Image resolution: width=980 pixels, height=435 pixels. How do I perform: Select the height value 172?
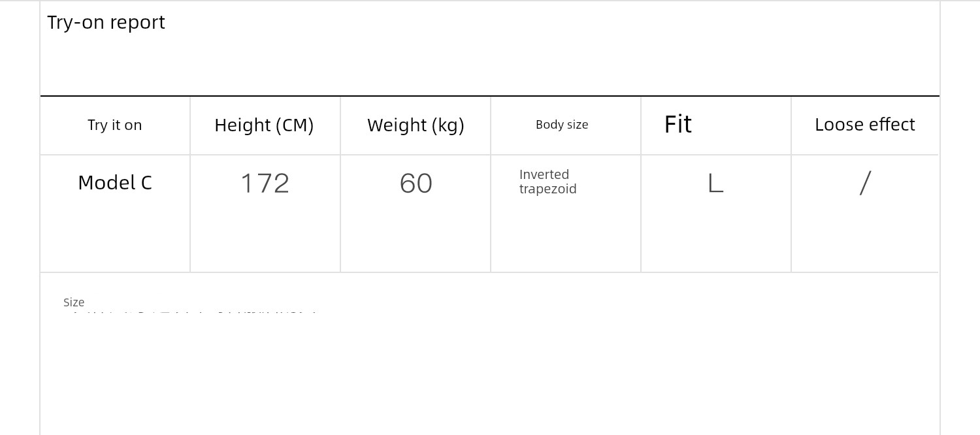(265, 184)
